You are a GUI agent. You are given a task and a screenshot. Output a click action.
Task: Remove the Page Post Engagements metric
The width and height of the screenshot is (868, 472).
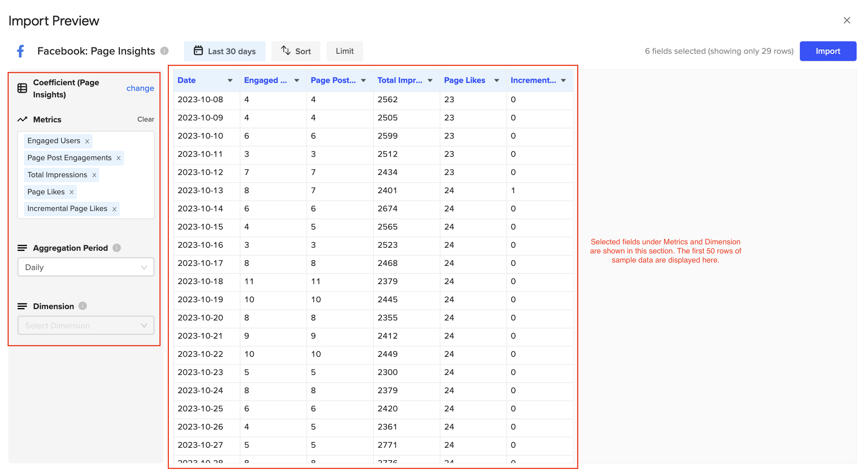pyautogui.click(x=119, y=158)
